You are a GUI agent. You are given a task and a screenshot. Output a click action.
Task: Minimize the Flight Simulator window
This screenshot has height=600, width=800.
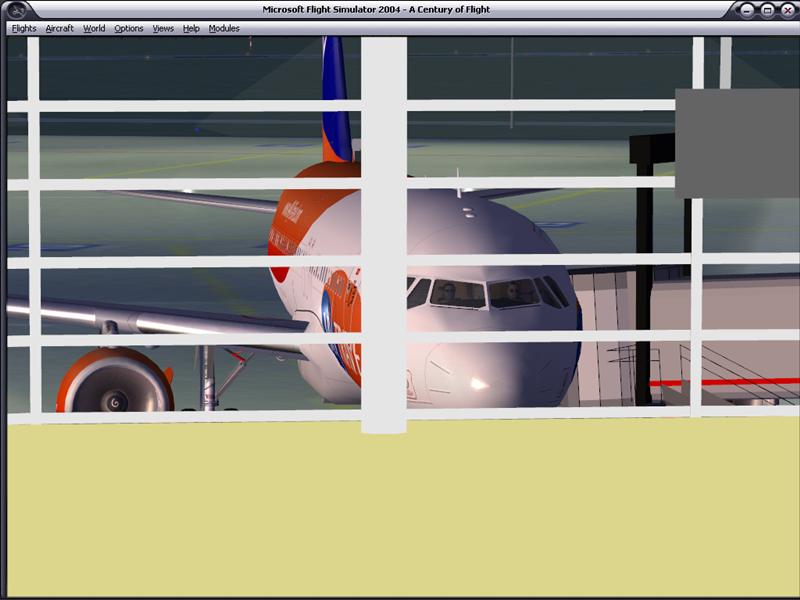(747, 10)
